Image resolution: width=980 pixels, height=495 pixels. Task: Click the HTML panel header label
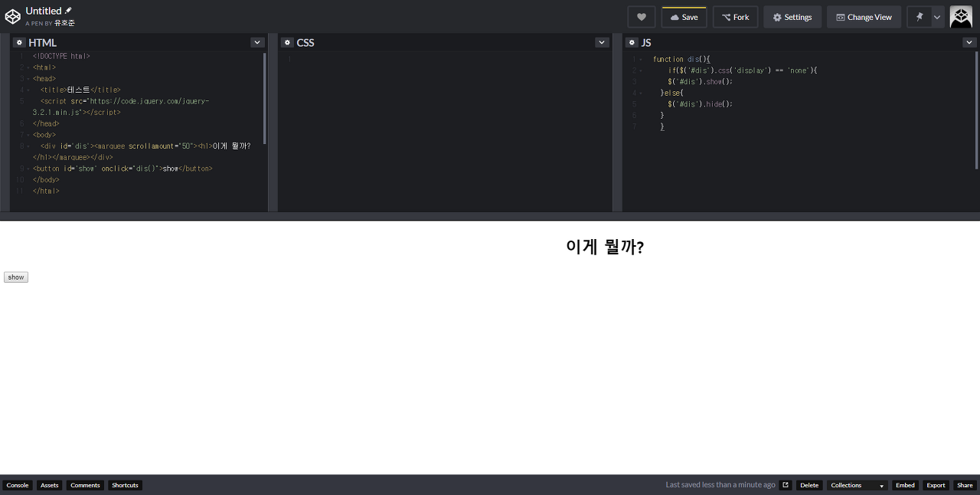click(42, 42)
